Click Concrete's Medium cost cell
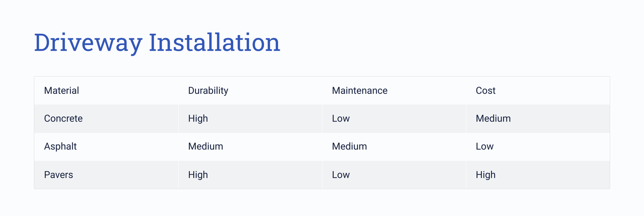The height and width of the screenshot is (216, 644). coord(538,119)
